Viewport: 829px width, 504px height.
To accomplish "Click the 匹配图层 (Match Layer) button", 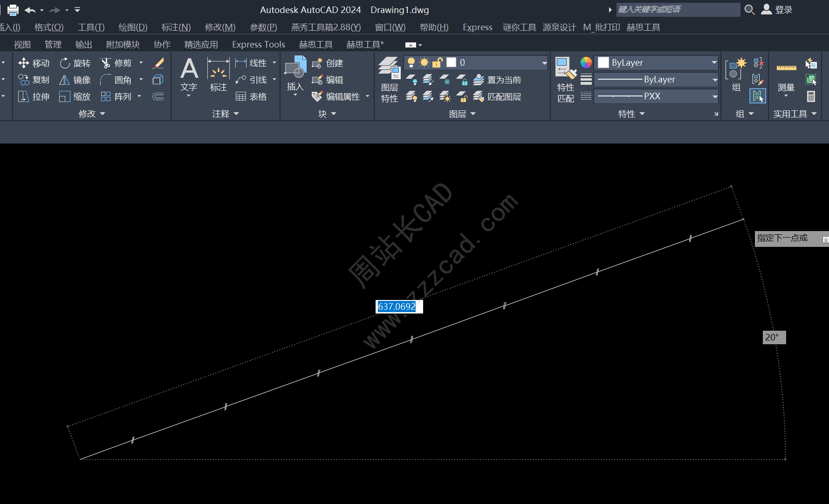I will tap(497, 96).
